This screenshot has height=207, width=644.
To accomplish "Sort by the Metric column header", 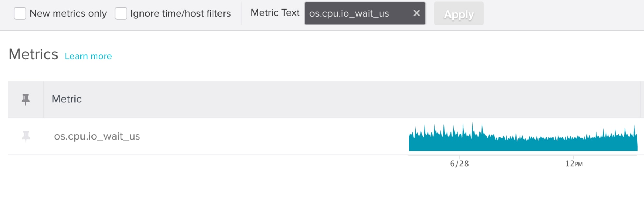I will point(67,99).
